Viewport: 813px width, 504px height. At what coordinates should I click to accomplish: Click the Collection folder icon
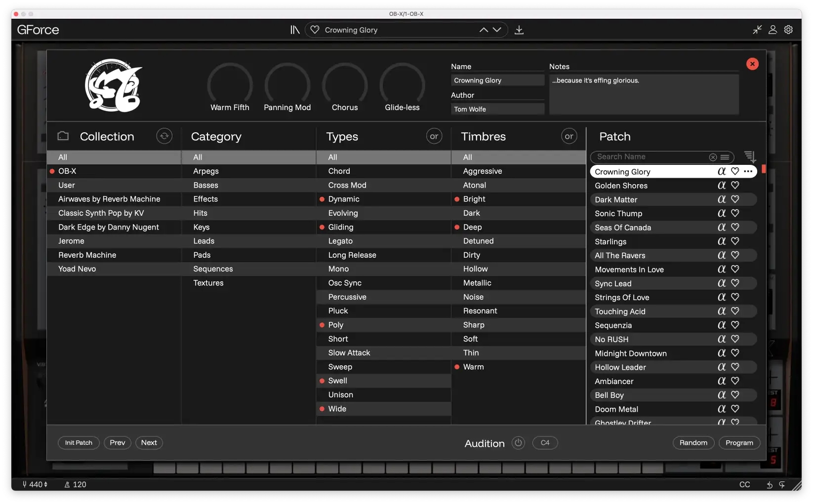63,136
